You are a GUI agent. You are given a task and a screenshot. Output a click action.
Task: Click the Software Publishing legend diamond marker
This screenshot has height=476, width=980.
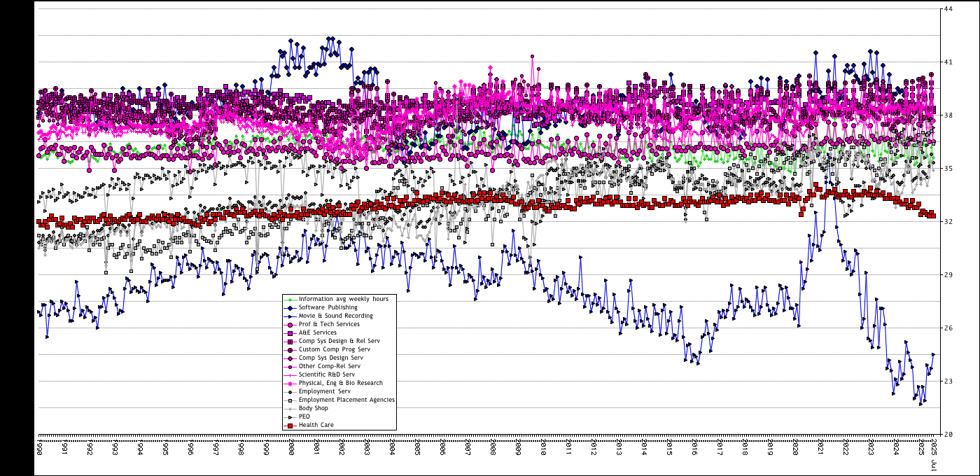(289, 307)
